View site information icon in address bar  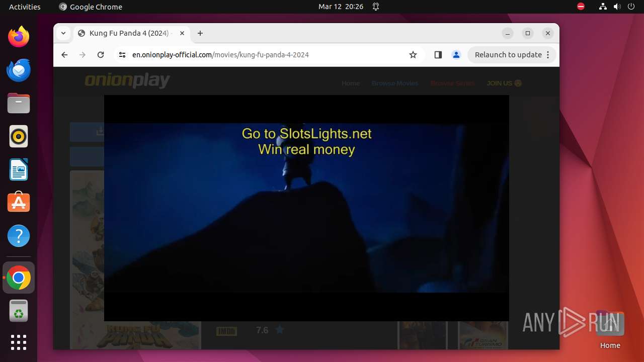[x=122, y=55]
